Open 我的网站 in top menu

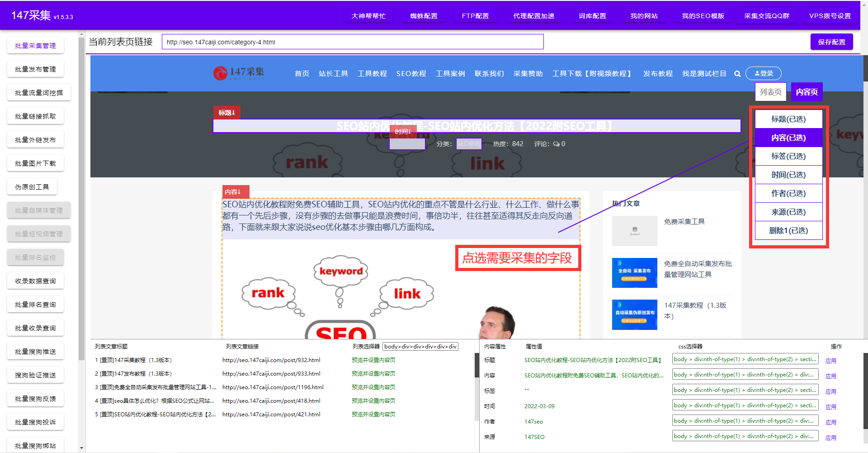point(644,16)
